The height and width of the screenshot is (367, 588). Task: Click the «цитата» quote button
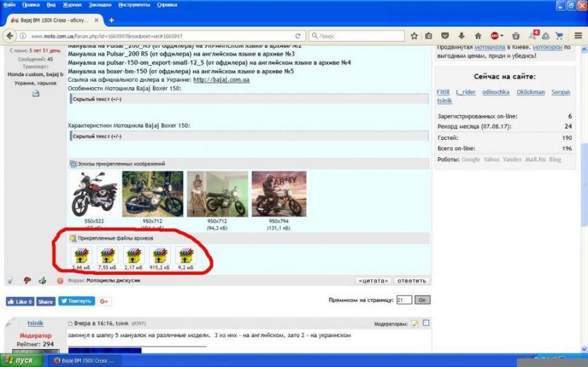[373, 280]
